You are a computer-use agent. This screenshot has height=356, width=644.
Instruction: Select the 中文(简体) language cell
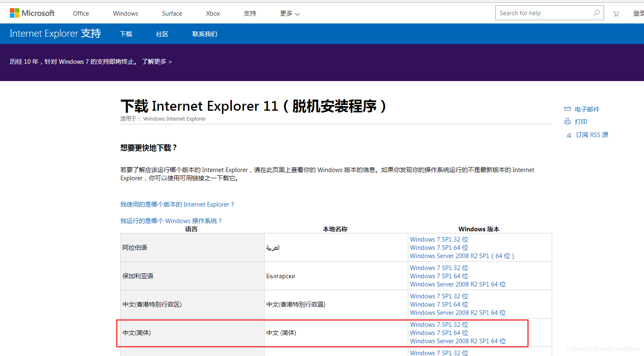[192, 333]
